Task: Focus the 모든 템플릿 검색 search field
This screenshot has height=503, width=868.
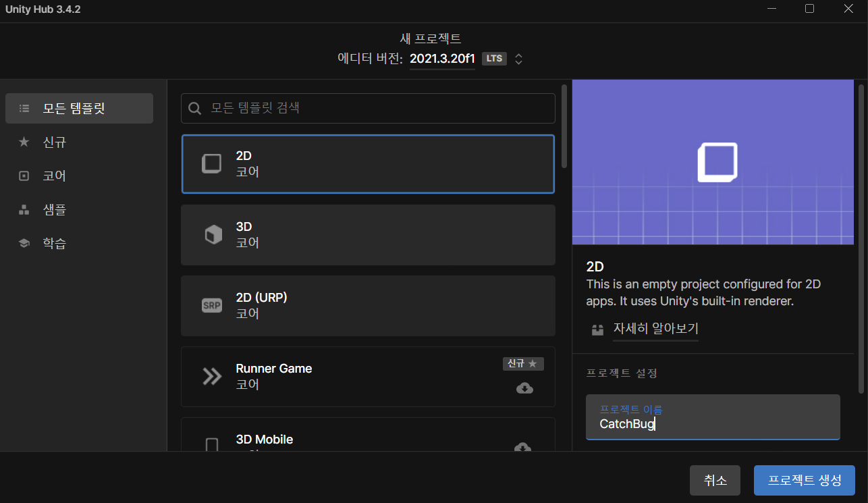Action: (x=368, y=108)
